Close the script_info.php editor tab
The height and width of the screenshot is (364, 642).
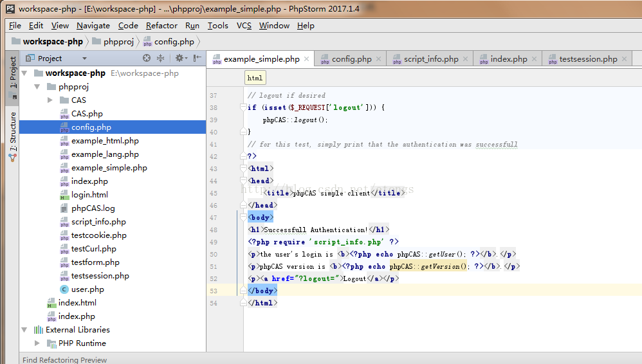click(x=465, y=59)
